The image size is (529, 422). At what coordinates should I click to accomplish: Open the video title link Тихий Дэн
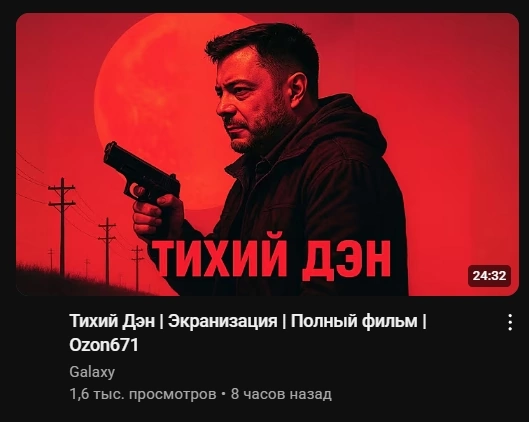(x=248, y=333)
